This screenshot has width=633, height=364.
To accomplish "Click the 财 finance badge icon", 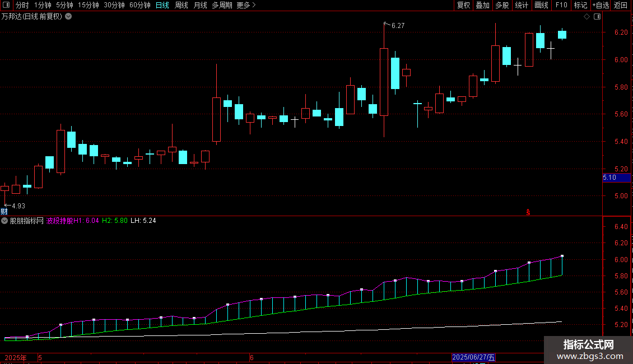I will click(4, 212).
